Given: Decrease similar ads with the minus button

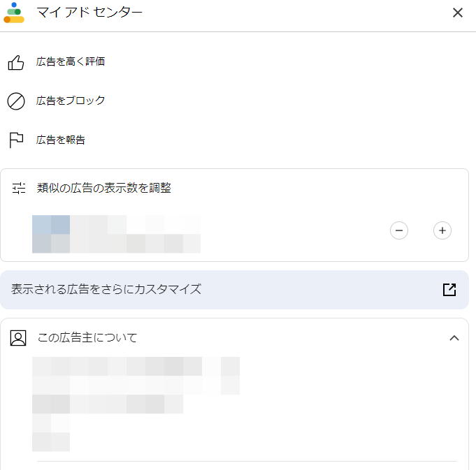Looking at the screenshot, I should 399,230.
